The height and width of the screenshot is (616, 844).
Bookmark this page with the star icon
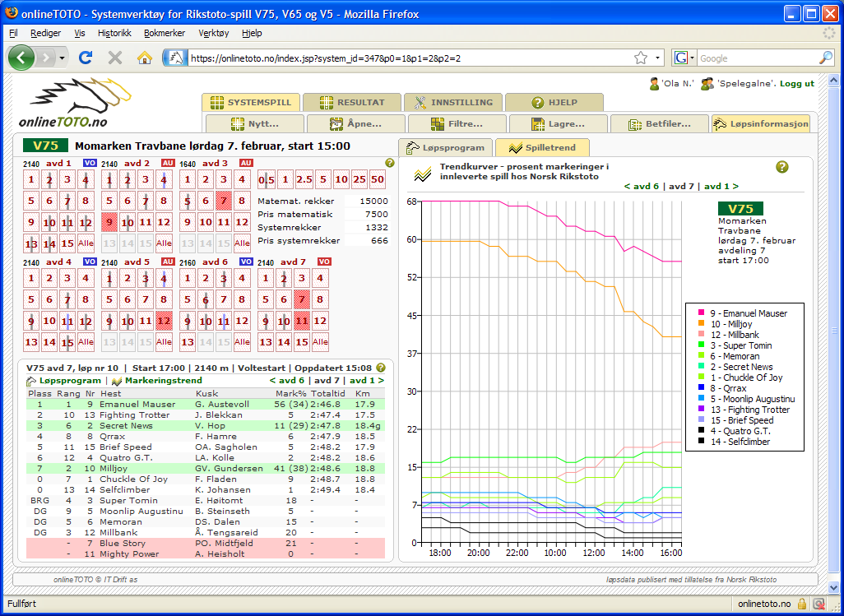641,58
